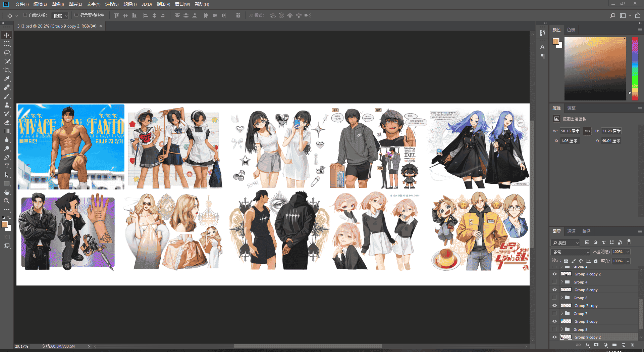644x352 pixels.
Task: Switch to the 路径 tab
Action: click(586, 231)
